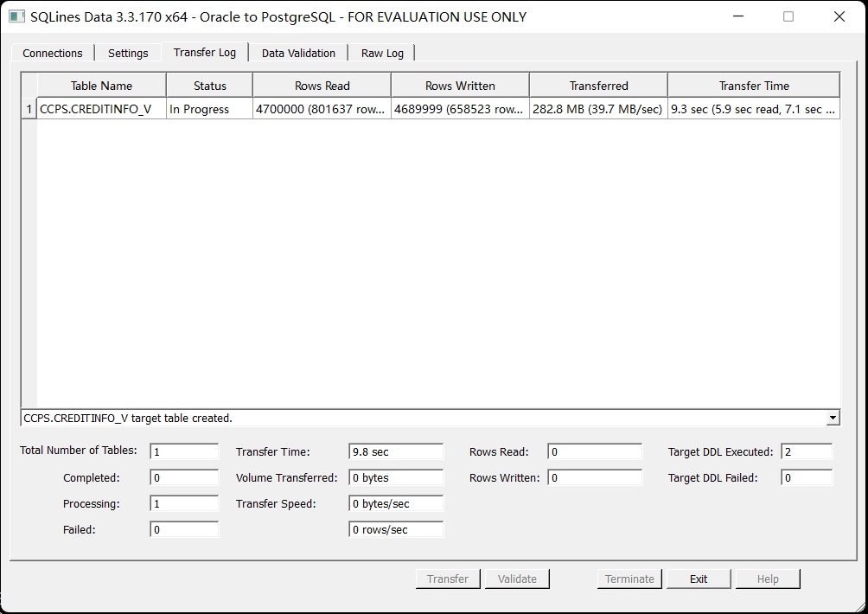Close the SQLines Data window

839,16
